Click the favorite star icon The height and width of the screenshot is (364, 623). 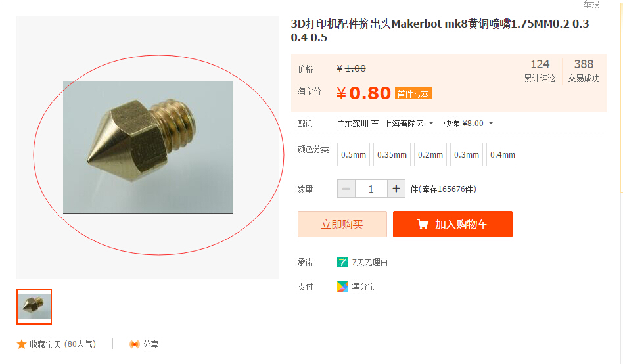(22, 344)
